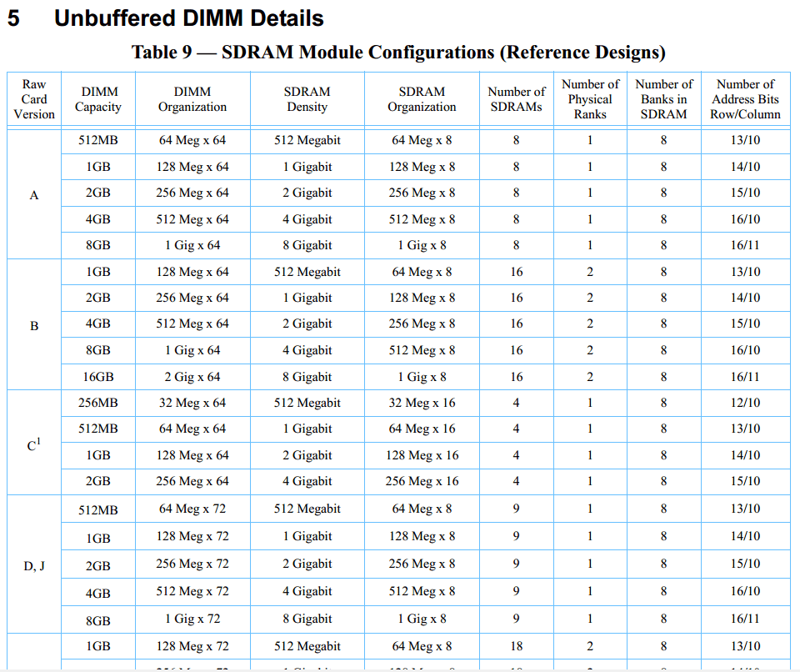Click the "18" number of SDRAMs cell
Viewport: 800px width, 672px height.
click(517, 646)
